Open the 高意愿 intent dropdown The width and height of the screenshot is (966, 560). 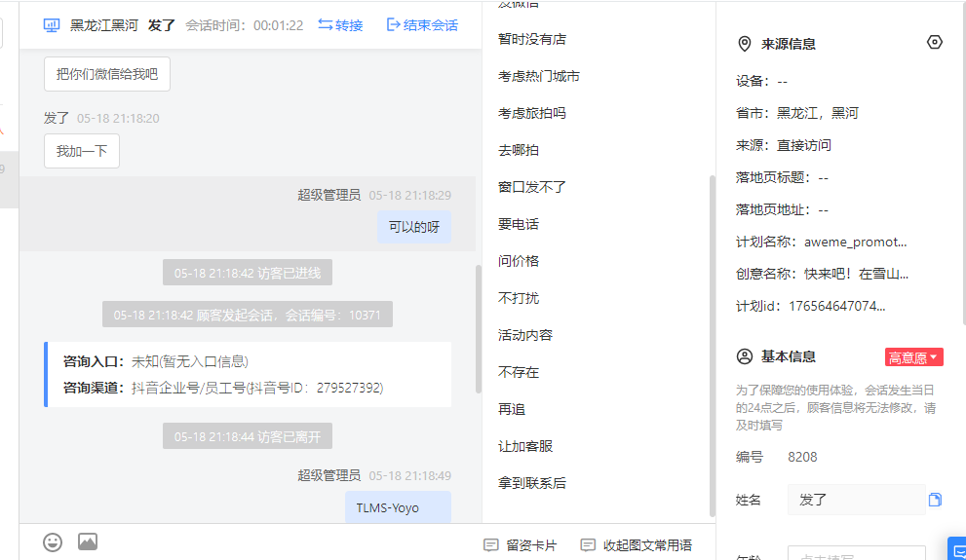913,357
